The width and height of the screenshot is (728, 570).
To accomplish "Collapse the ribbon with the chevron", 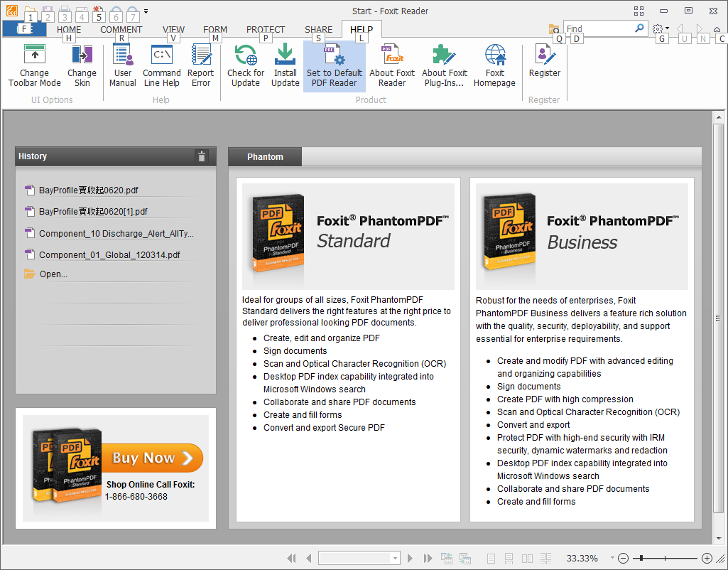I will tap(717, 29).
